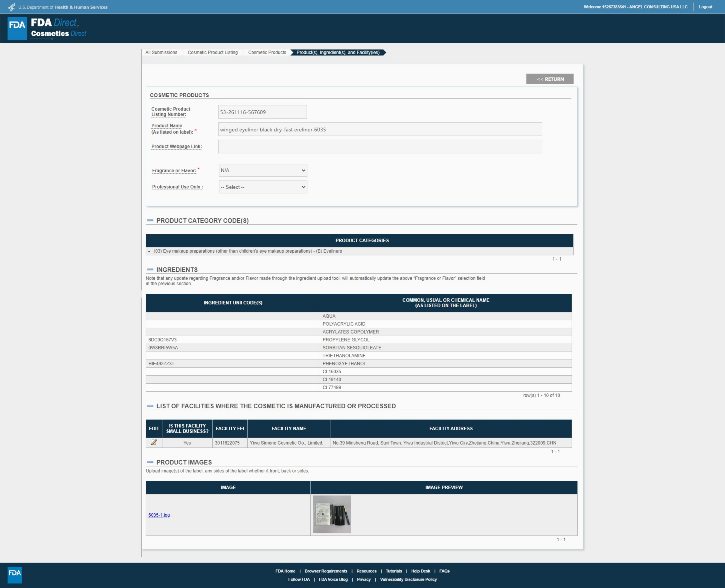Click the Logout link

[705, 7]
